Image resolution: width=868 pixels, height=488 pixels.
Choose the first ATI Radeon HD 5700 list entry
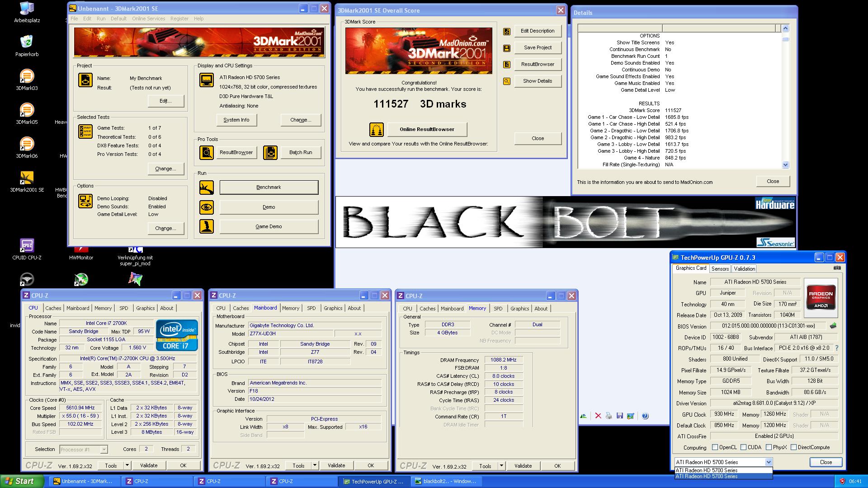(x=723, y=470)
